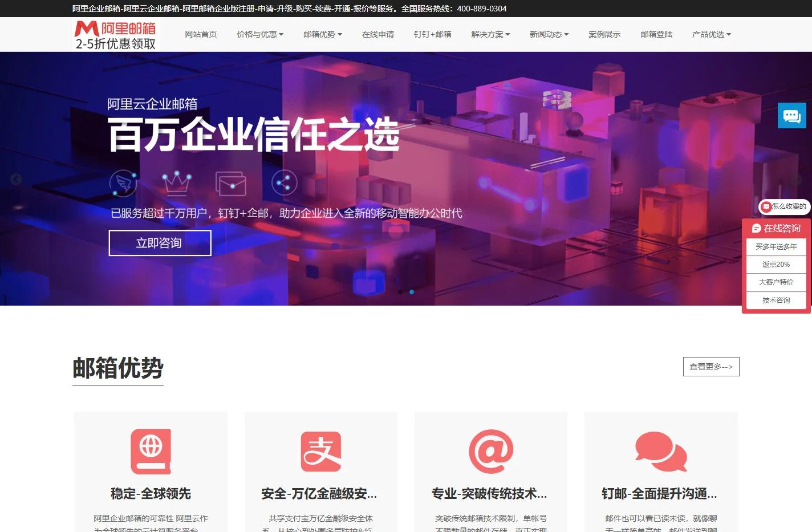
Task: Open 稳定-全球领先 card title
Action: (x=151, y=494)
